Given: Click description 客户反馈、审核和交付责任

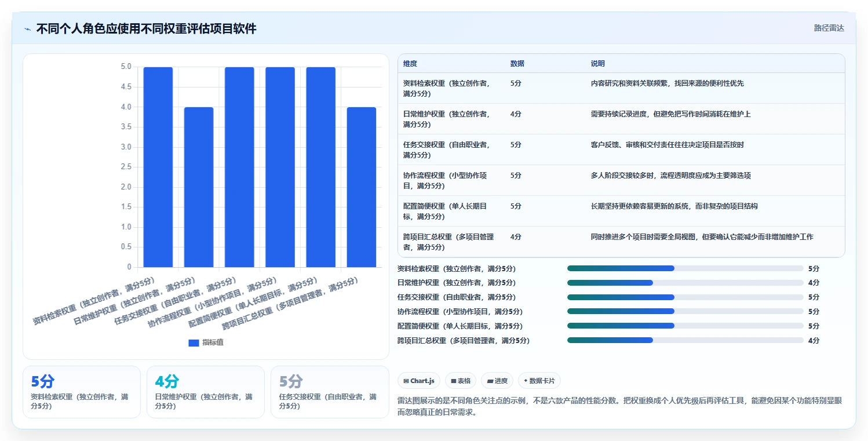Looking at the screenshot, I should coord(668,145).
